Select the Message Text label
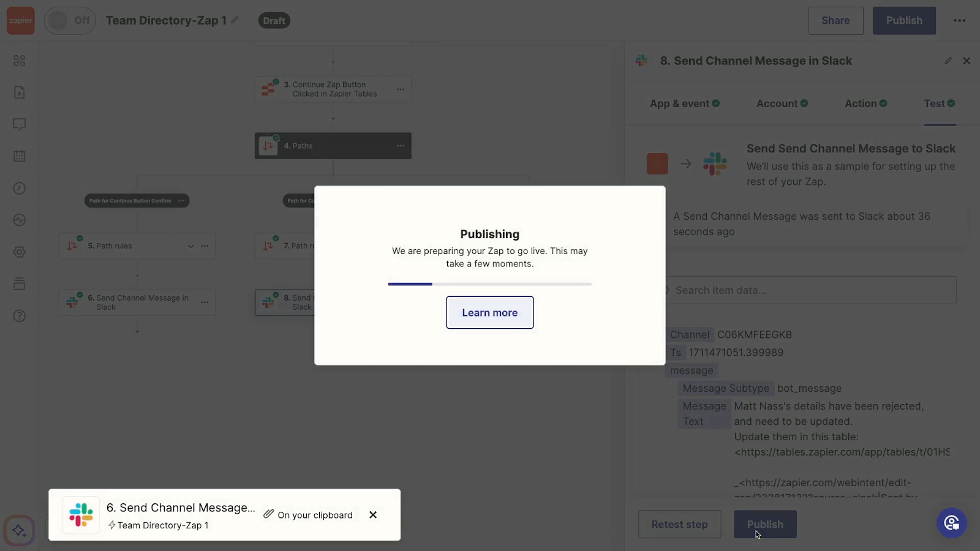 pyautogui.click(x=704, y=414)
